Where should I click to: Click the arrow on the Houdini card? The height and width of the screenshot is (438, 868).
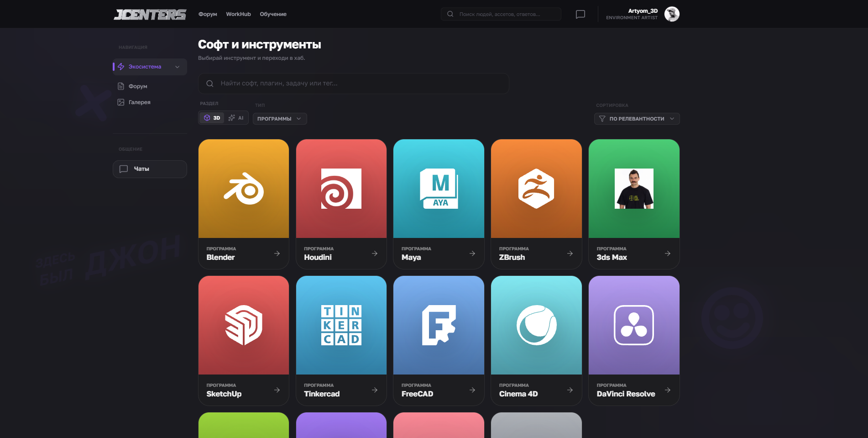(375, 253)
